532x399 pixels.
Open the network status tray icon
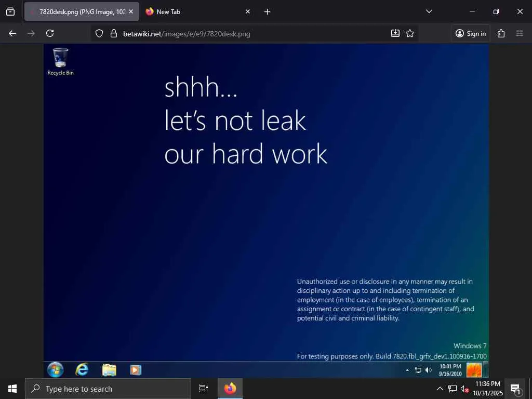[x=453, y=389]
